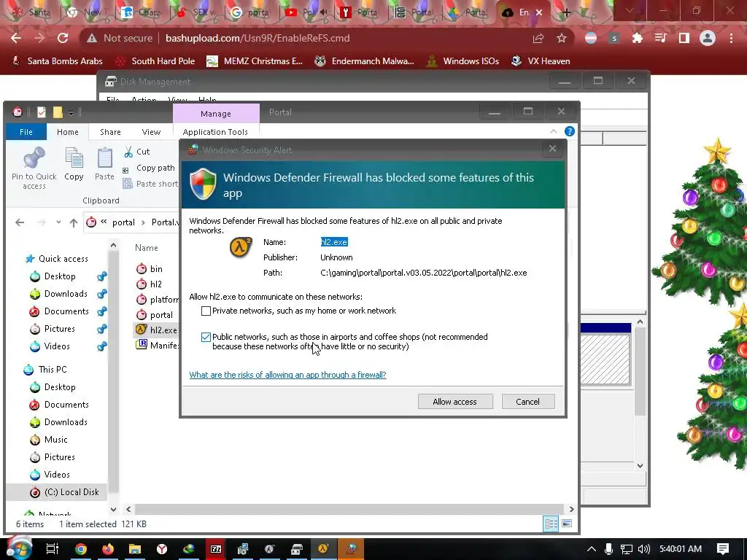Select the bin folder
The image size is (747, 560).
point(156,269)
